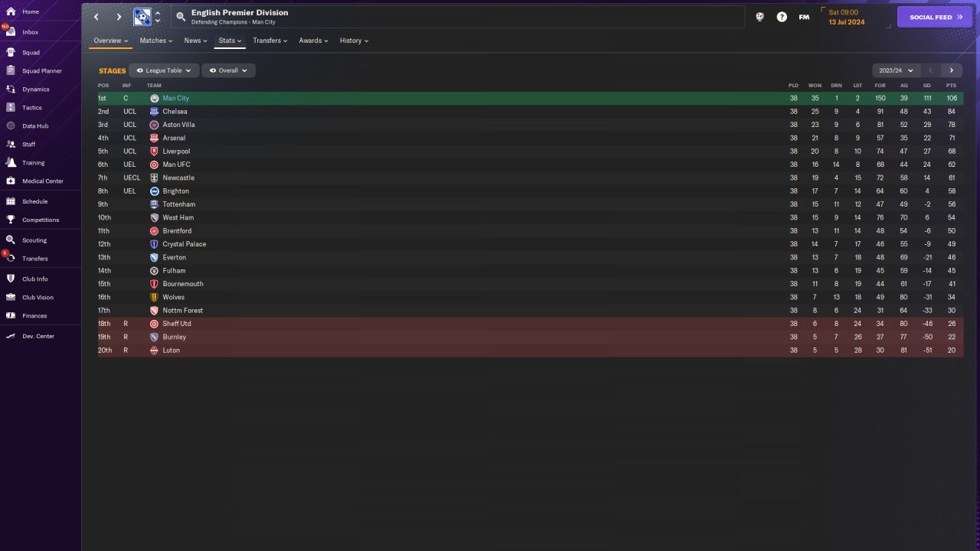Click Nottm Forest in the league table
This screenshot has width=980, height=551.
click(x=182, y=311)
